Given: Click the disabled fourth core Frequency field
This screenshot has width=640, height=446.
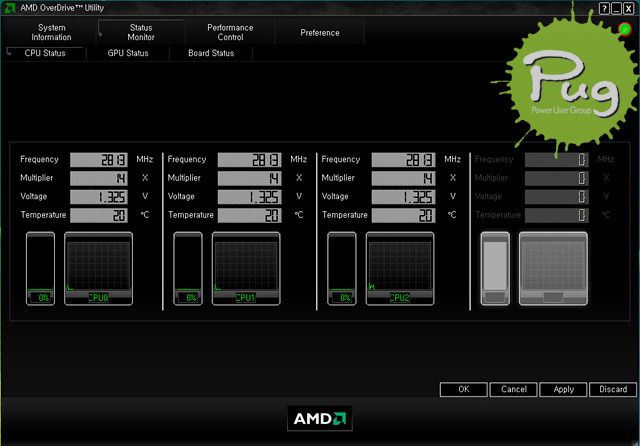Looking at the screenshot, I should point(557,160).
